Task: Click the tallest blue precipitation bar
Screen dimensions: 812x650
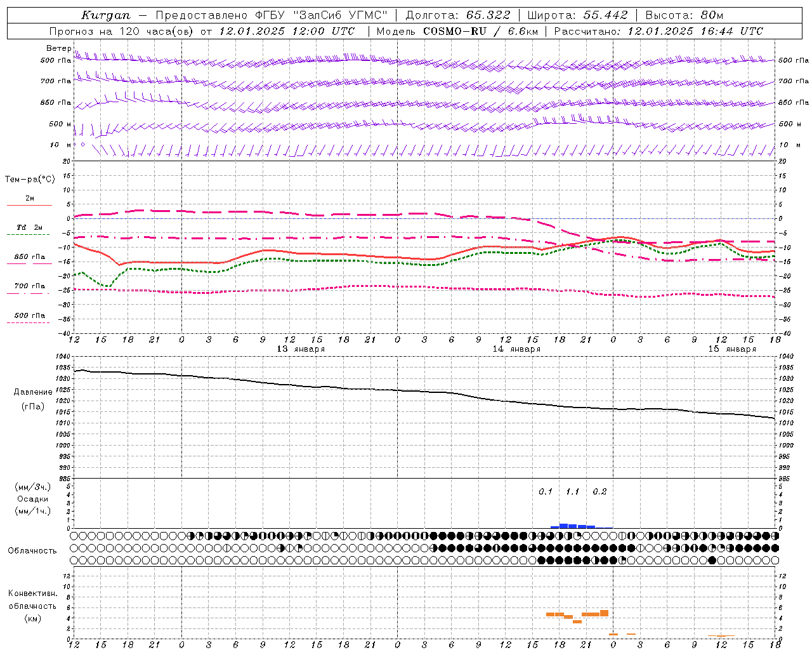Action: (563, 526)
